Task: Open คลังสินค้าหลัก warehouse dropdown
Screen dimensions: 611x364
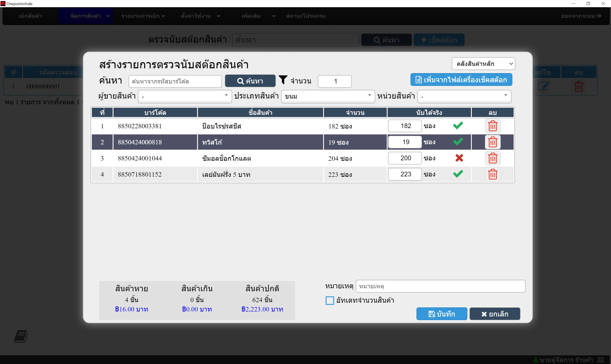Action: click(x=483, y=64)
